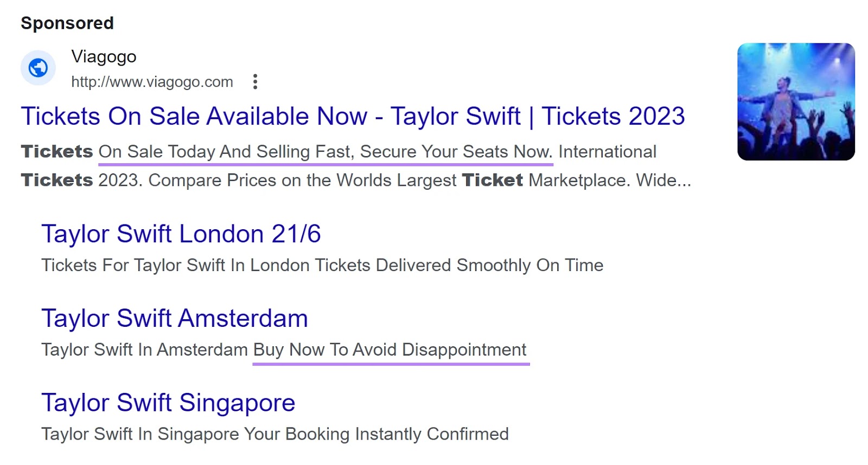Click the Buy Now To Avoid Disappointment phrase
Screen dimensions: 868x465
389,350
